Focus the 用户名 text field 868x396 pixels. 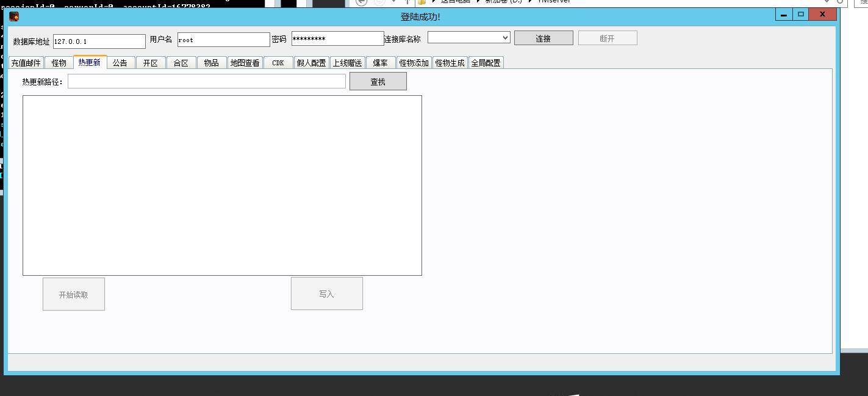click(223, 40)
